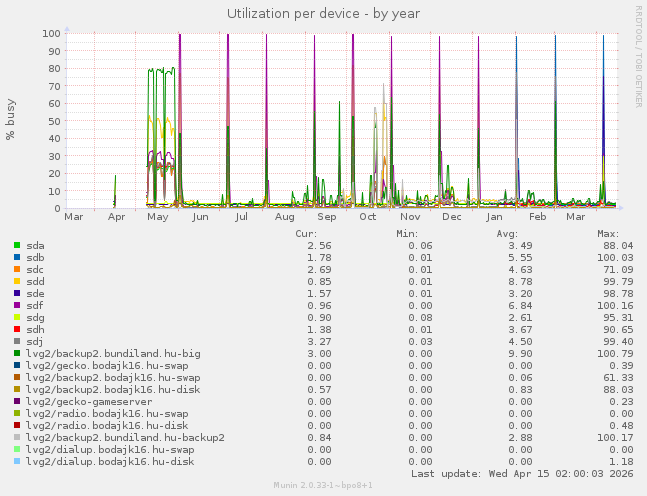Click the sdg lime legend swatch

tap(17, 317)
